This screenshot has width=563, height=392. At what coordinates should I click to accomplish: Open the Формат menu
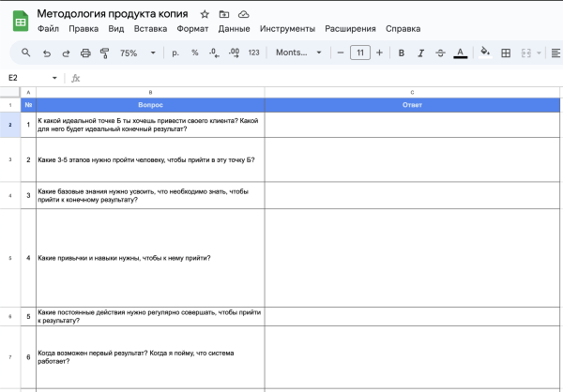(192, 29)
